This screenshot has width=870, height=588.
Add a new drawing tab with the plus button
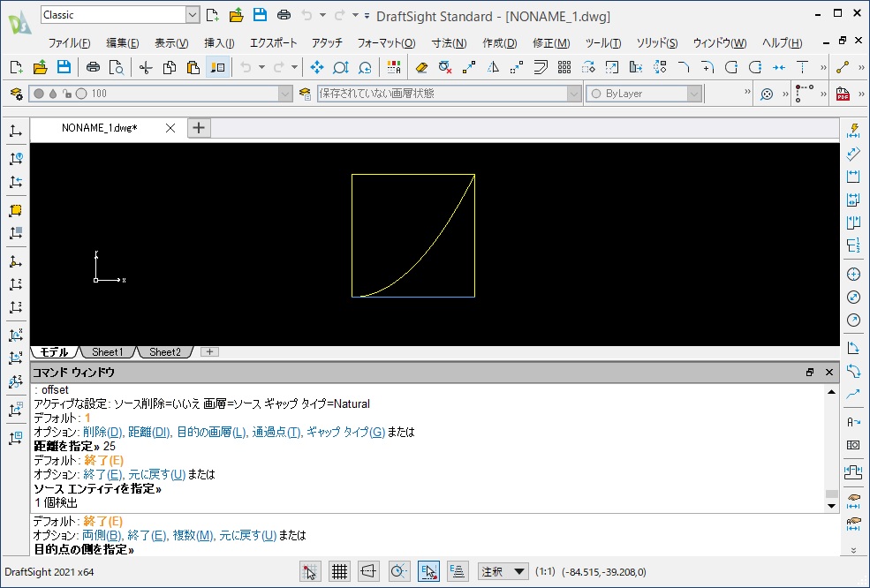(x=199, y=128)
